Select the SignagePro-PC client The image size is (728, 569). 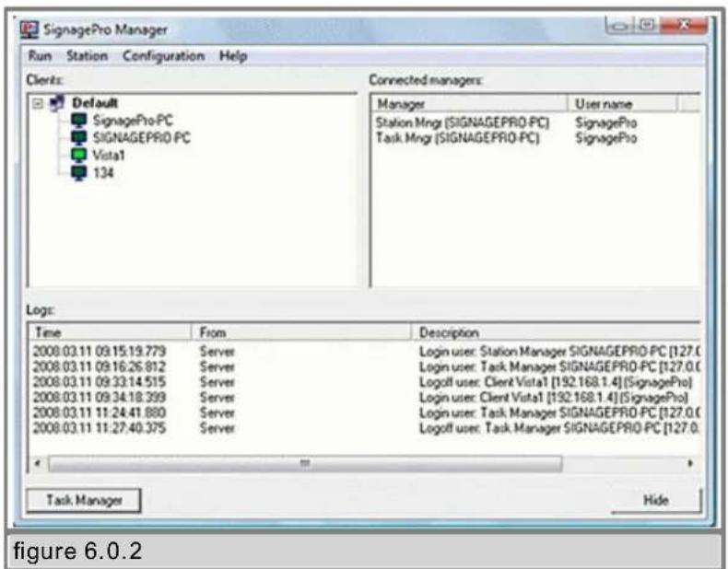tap(133, 121)
